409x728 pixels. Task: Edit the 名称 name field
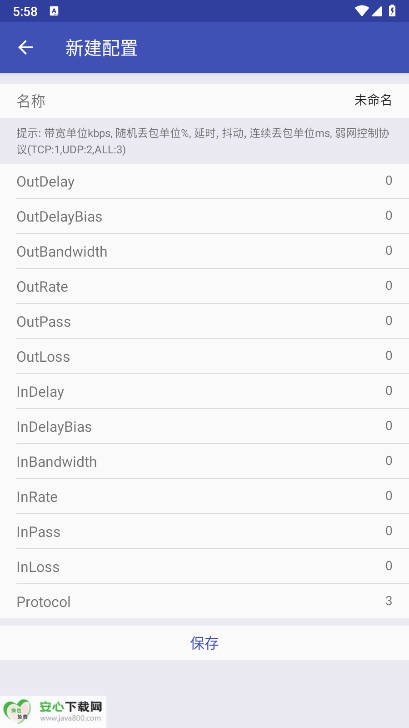pyautogui.click(x=204, y=101)
